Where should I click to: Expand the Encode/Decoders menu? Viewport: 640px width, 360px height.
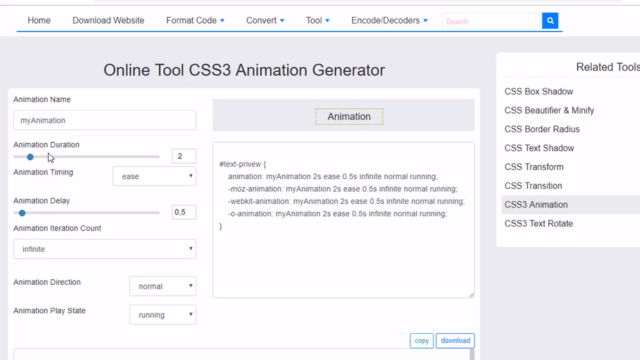tap(389, 20)
